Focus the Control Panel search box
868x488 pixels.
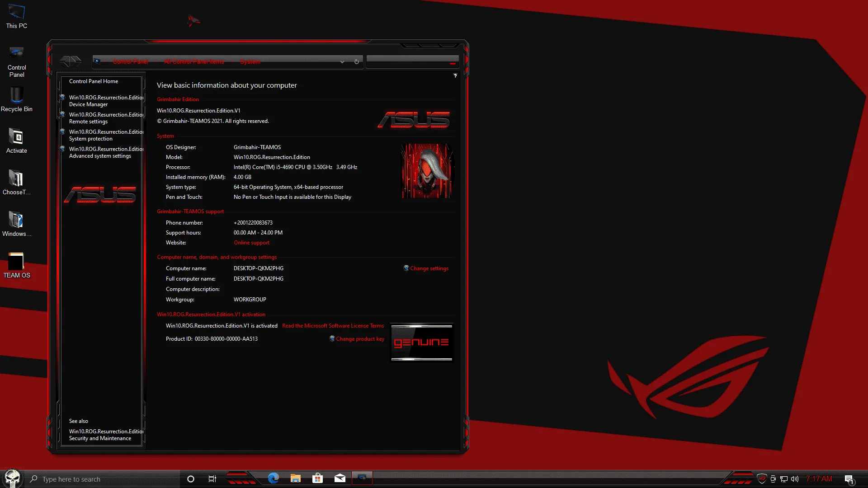[412, 61]
